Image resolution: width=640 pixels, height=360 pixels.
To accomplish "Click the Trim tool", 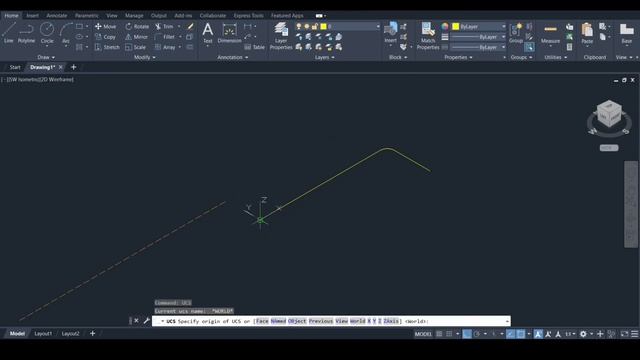I will click(164, 27).
